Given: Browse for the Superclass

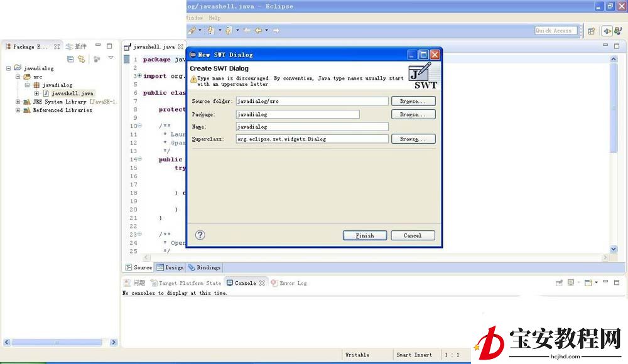Looking at the screenshot, I should point(413,139).
